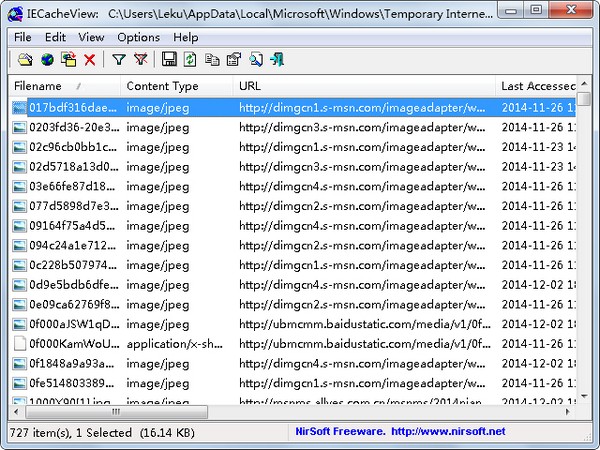Viewport: 600px width, 450px height.
Task: Click file icon of 0f000KamWoU row
Action: pos(20,344)
